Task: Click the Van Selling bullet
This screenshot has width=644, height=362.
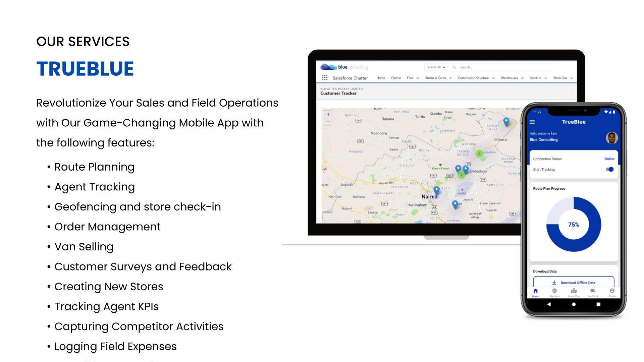Action: pyautogui.click(x=84, y=247)
